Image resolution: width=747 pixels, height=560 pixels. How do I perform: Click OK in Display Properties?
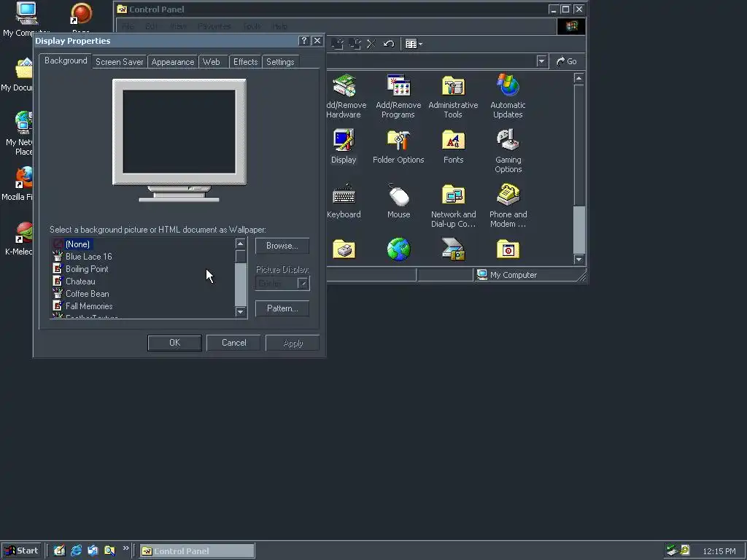(175, 343)
